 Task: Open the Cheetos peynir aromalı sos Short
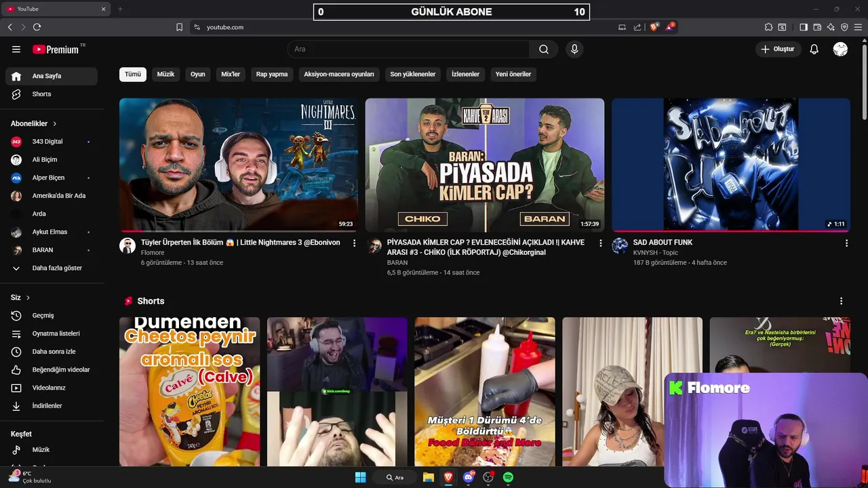(x=189, y=392)
